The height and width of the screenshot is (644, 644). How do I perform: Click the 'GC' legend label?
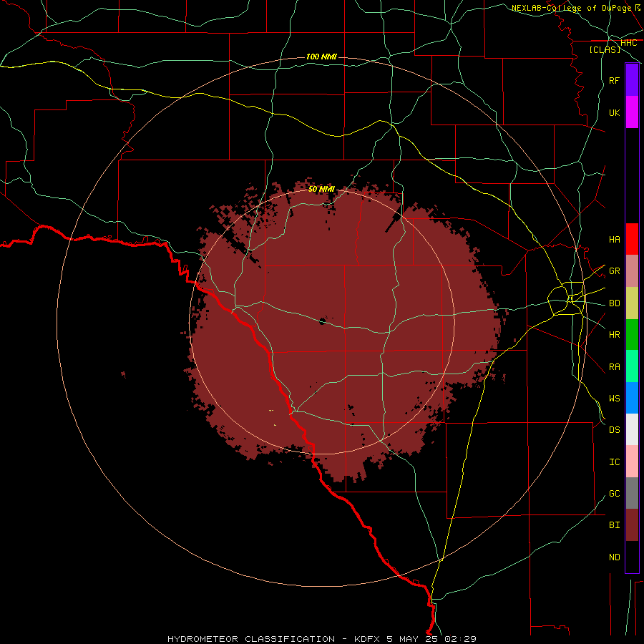coord(615,493)
